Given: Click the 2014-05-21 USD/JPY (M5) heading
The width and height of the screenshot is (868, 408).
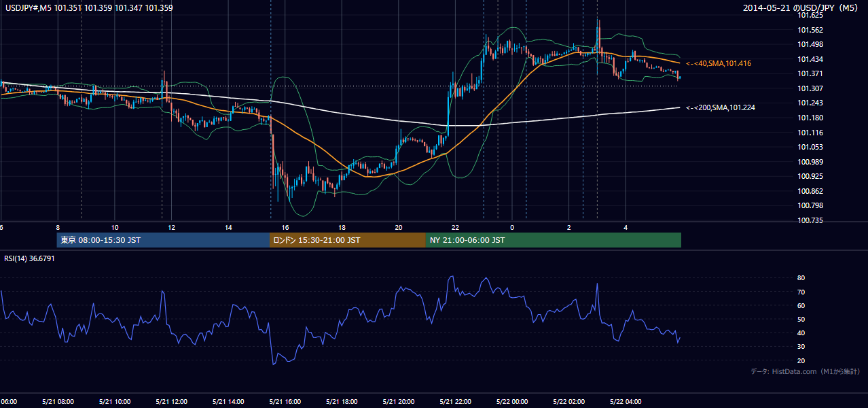Looking at the screenshot, I should [801, 8].
